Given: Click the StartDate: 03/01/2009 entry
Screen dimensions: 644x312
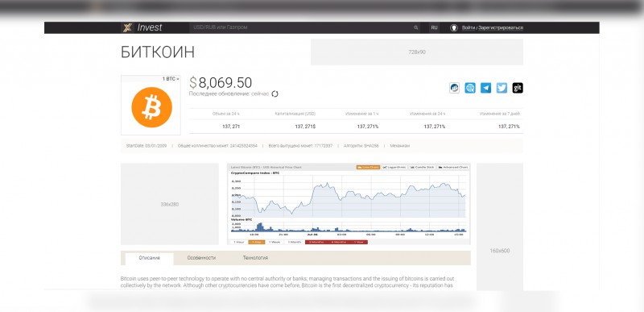Looking at the screenshot, I should (x=147, y=146).
